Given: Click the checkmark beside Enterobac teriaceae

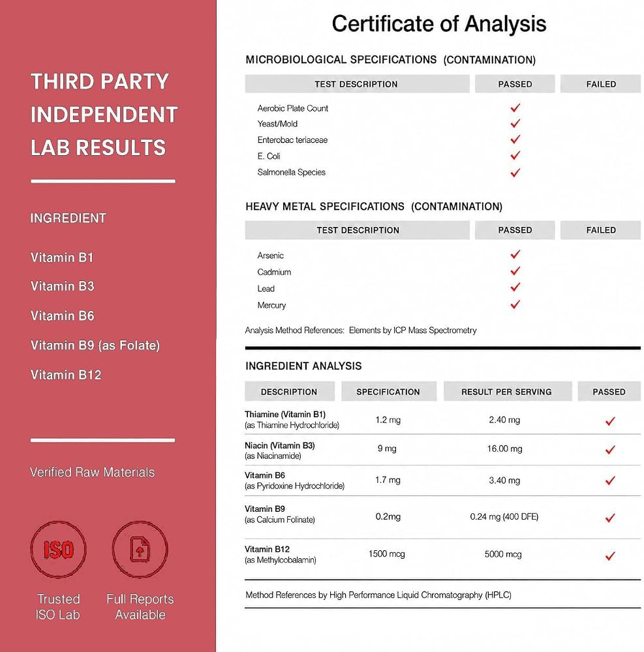Looking at the screenshot, I should [515, 140].
